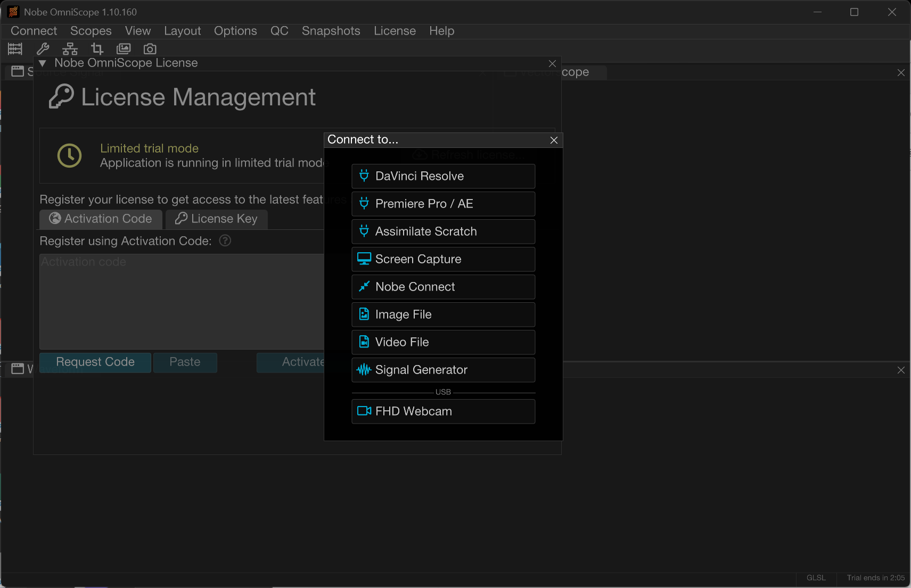The width and height of the screenshot is (911, 588).
Task: Click the image gallery toolbar icon
Action: tap(124, 49)
